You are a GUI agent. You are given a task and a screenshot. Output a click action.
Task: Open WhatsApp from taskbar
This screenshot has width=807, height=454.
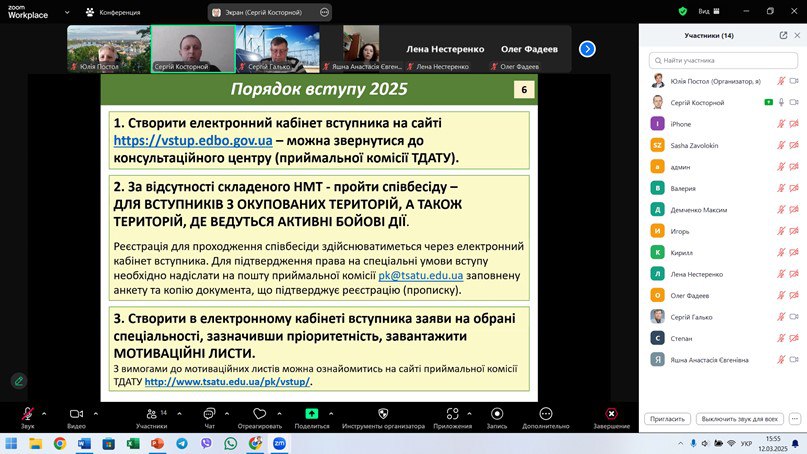point(231,443)
